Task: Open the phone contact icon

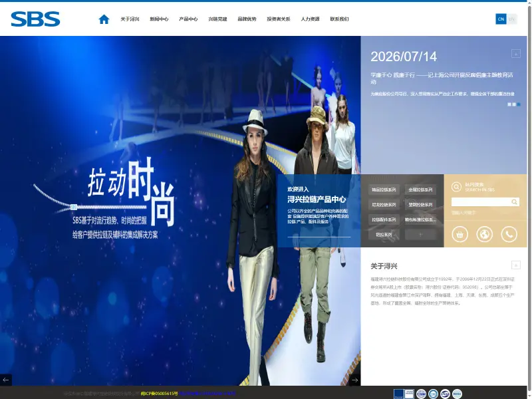Action: 509,234
